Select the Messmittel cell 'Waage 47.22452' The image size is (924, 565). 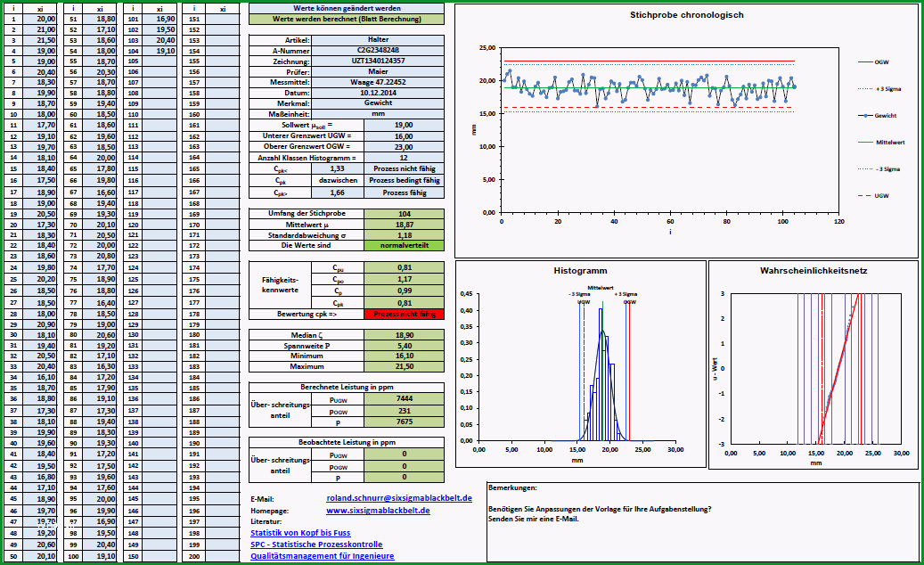pos(378,83)
